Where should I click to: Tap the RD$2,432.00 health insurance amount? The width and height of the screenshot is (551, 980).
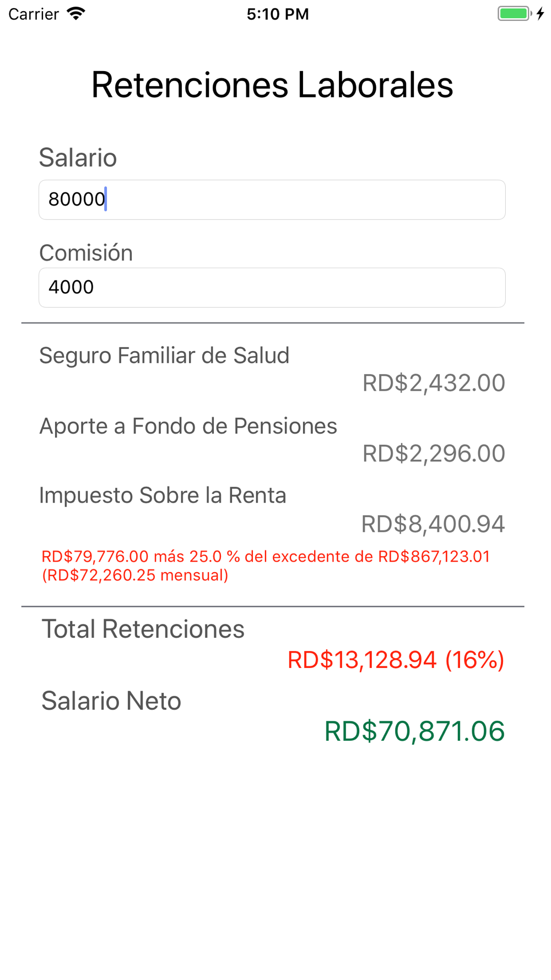coord(434,383)
